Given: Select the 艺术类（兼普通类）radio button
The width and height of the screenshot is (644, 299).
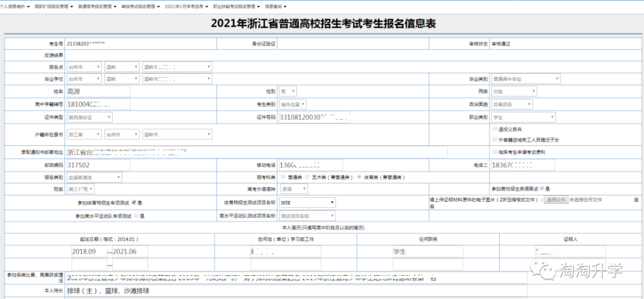Looking at the screenshot, I should point(307,177).
